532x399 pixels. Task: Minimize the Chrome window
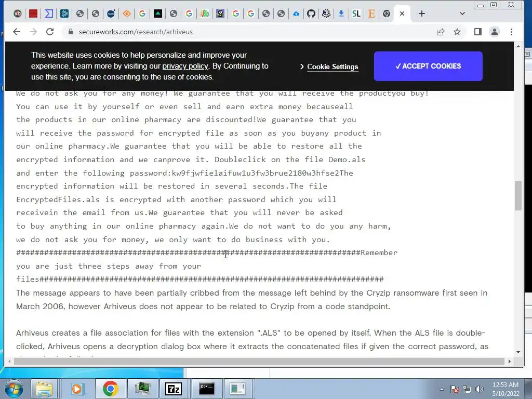(x=481, y=5)
